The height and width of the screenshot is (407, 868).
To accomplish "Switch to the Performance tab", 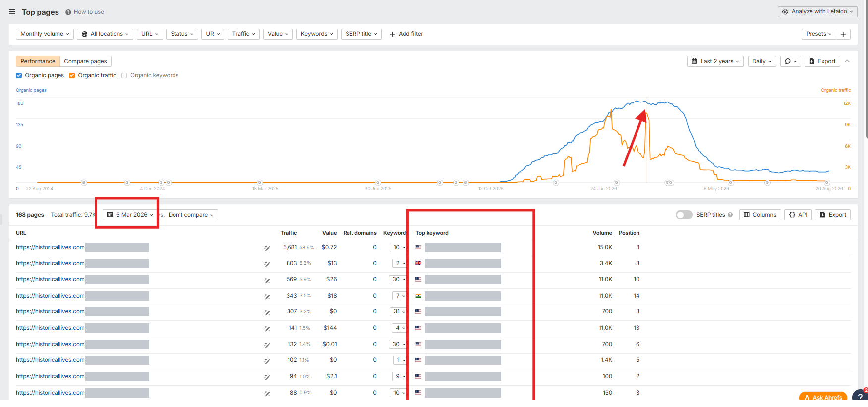I will 38,61.
